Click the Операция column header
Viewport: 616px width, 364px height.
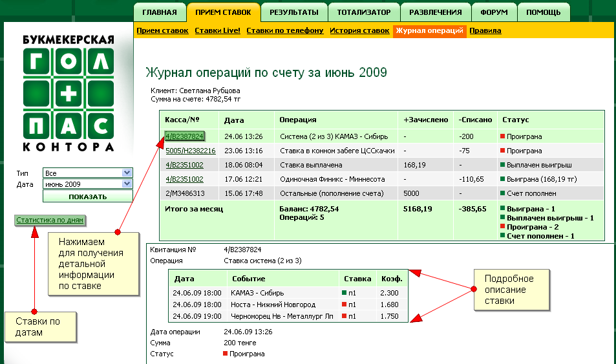tap(298, 120)
